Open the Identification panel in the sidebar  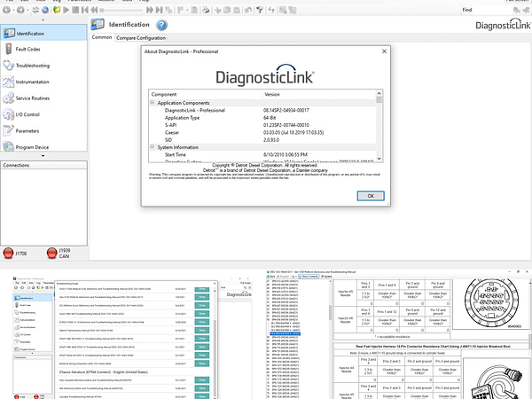(x=43, y=33)
